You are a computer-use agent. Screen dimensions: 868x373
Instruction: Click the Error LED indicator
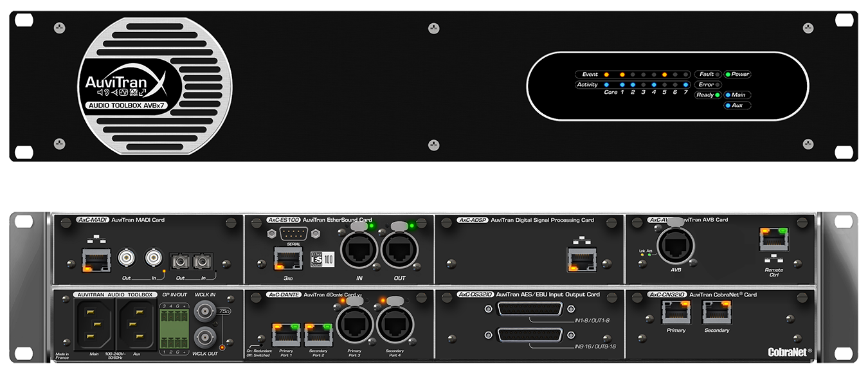(718, 85)
